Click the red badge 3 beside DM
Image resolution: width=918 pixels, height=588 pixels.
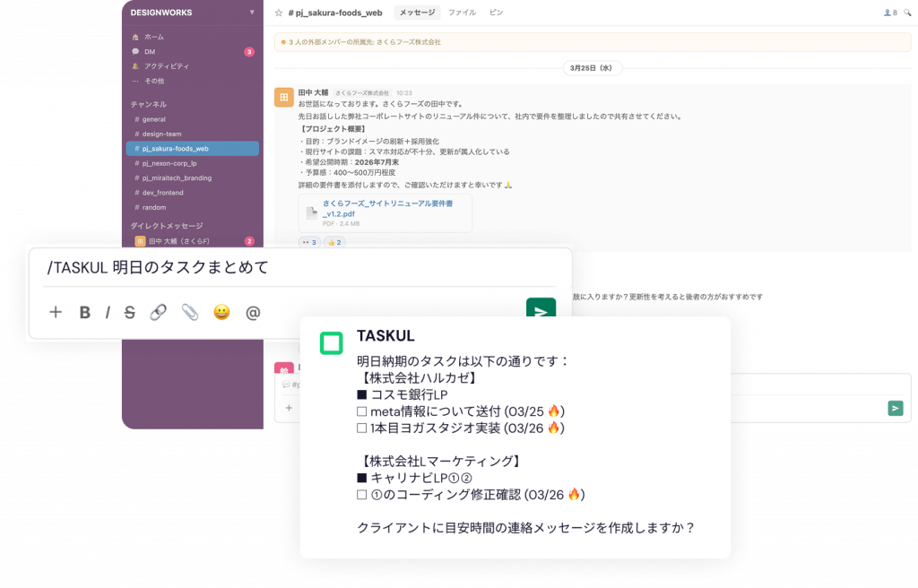(x=249, y=51)
